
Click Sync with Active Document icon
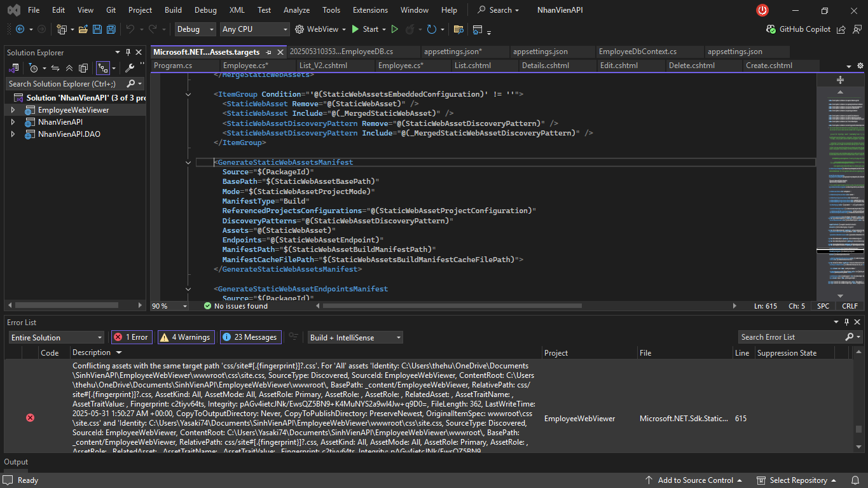coord(55,68)
